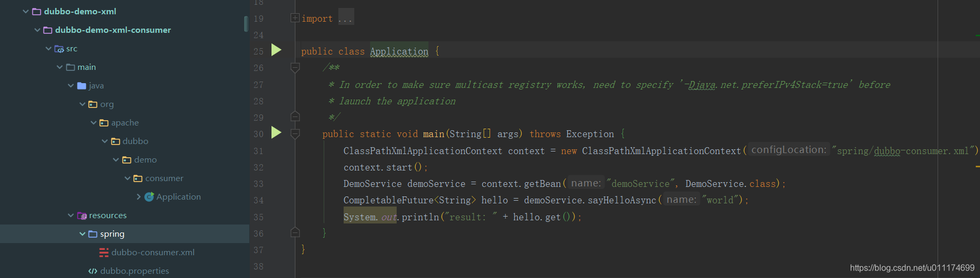Click CompletableFuture type on line 34
The image size is (980, 278).
(x=388, y=200)
